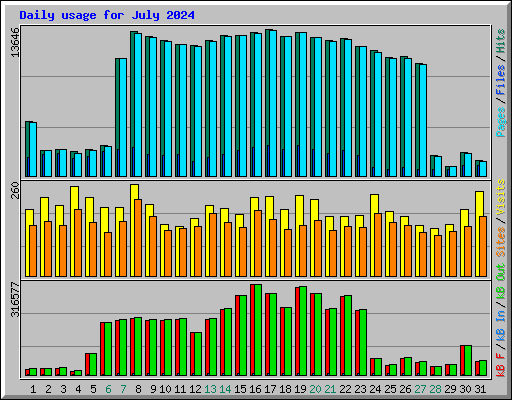Click day label 29 on the x-axis
Viewport: 512px width, 400px height.
450,389
